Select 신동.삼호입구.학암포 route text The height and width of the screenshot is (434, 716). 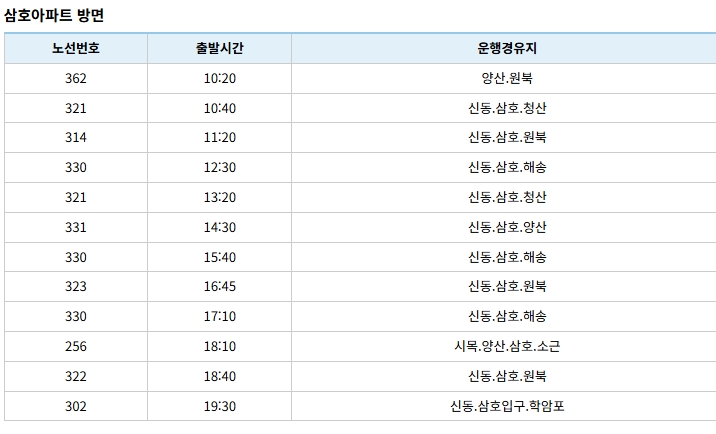tap(507, 406)
